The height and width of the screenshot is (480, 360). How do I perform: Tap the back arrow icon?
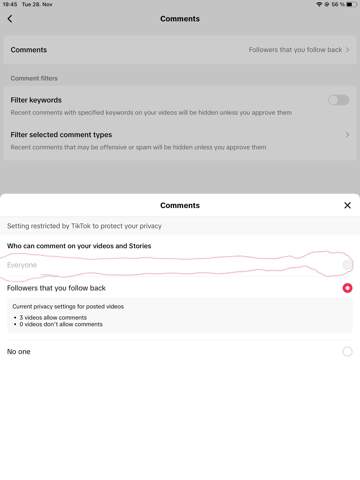[10, 19]
